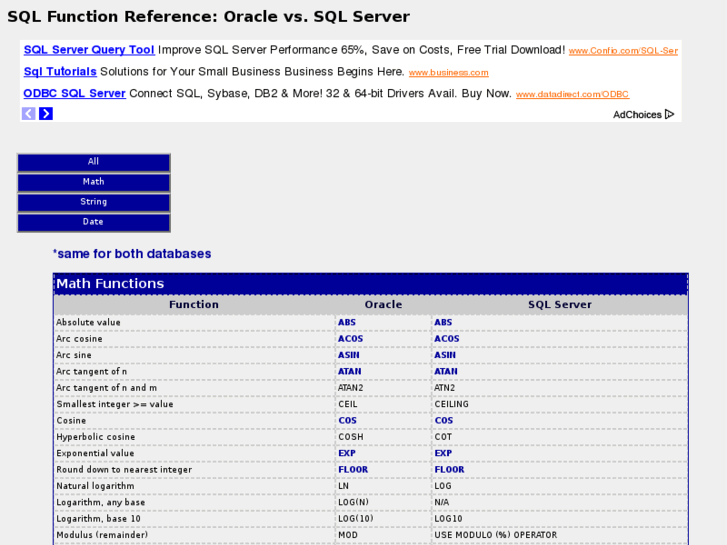The image size is (727, 545).
Task: Click ABS in the Oracle column
Action: 347,322
